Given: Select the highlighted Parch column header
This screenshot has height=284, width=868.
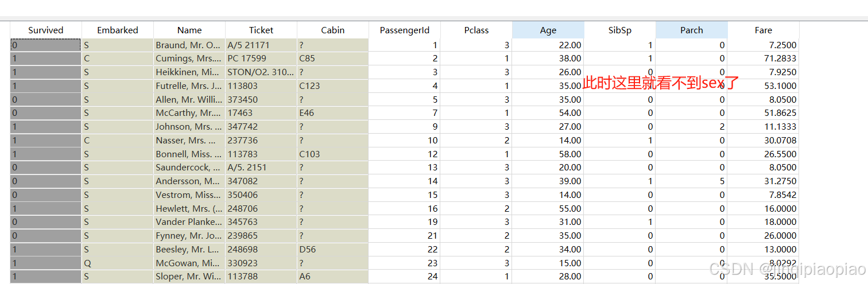Looking at the screenshot, I should (692, 30).
